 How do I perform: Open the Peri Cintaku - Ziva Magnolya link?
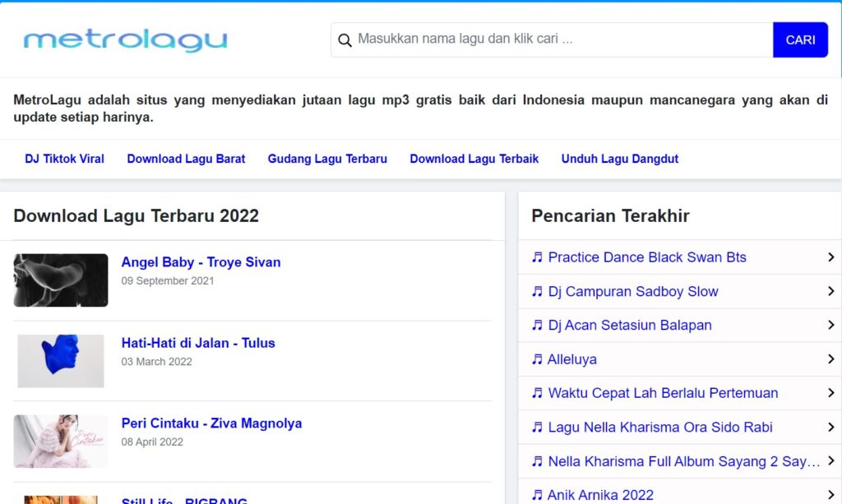coord(211,423)
